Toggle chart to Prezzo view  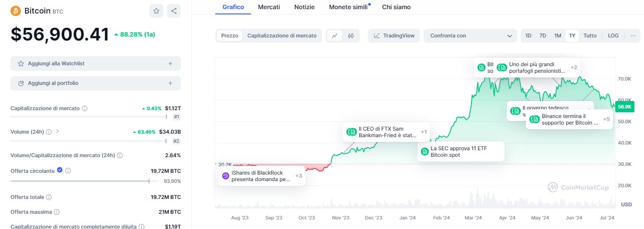230,36
